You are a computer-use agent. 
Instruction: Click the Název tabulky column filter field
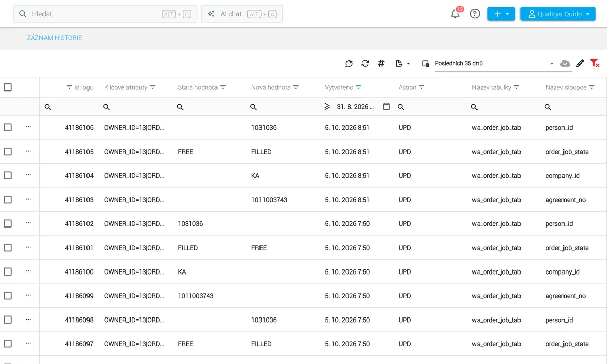point(505,107)
